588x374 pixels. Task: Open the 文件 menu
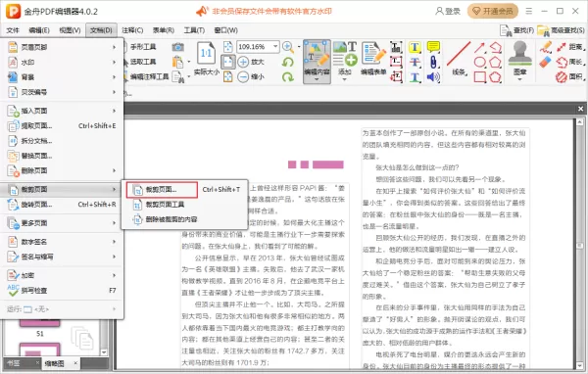(13, 30)
